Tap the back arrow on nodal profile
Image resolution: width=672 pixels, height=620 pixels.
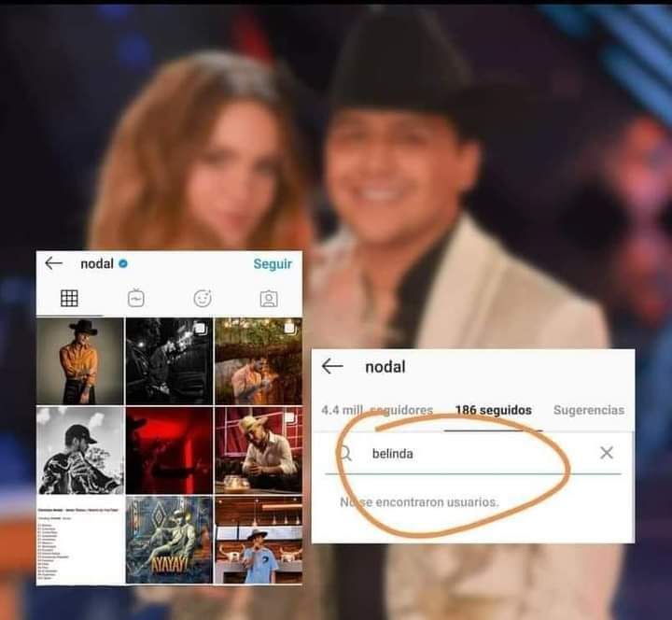[53, 263]
